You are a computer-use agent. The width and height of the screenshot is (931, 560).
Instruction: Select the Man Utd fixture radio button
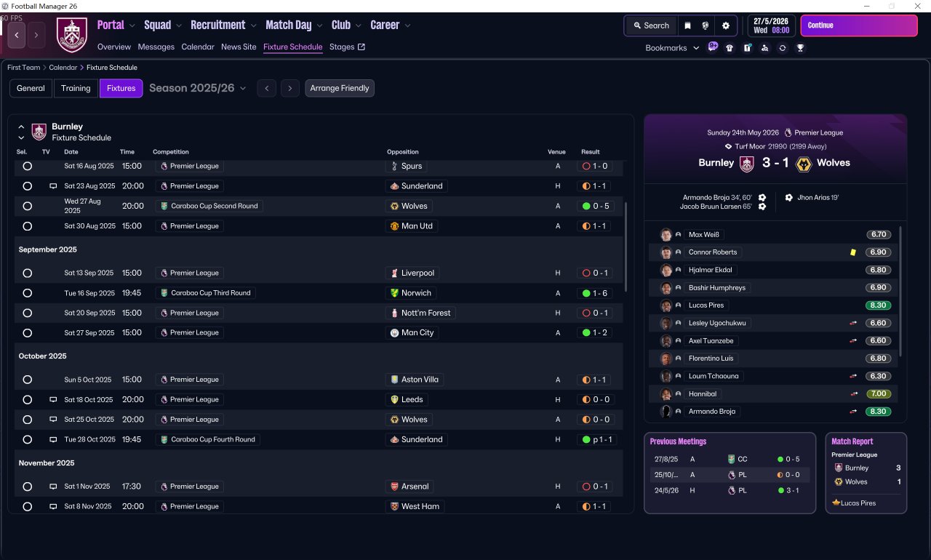28,226
